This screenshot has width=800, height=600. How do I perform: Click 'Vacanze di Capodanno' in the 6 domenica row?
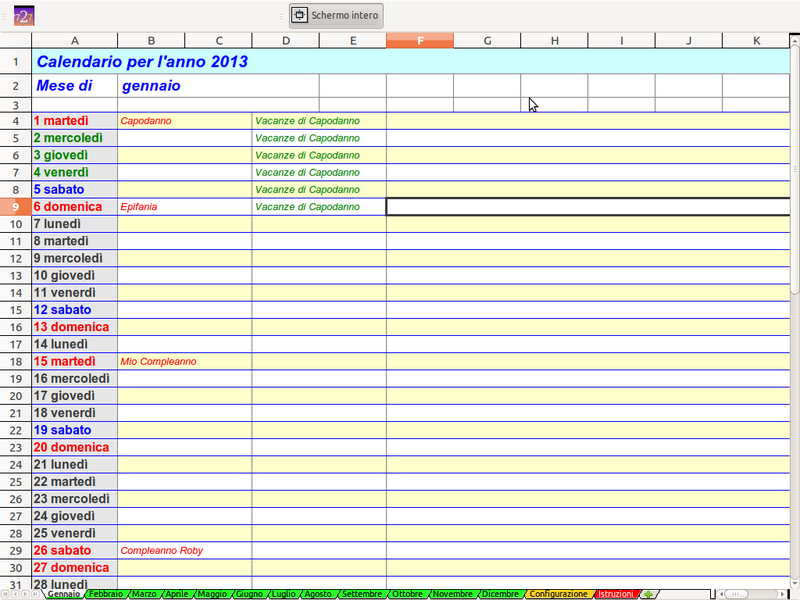point(319,207)
